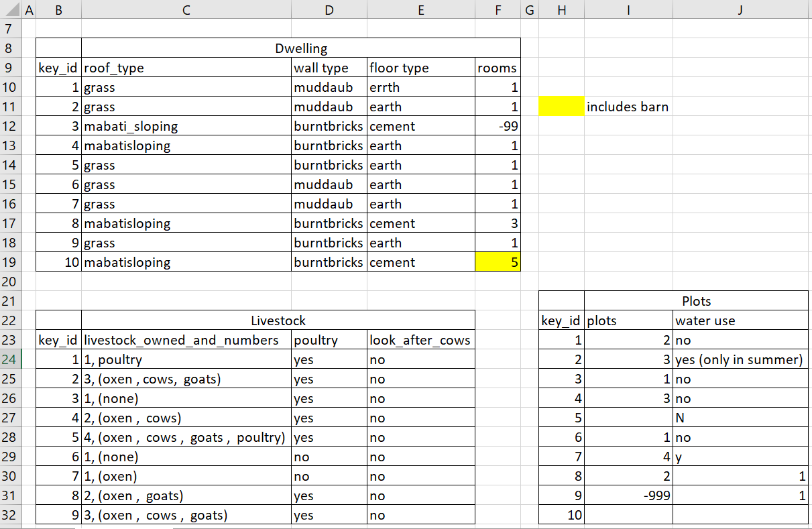The width and height of the screenshot is (812, 529).
Task: Click the 'key_id' heading of Plots table
Action: pyautogui.click(x=561, y=320)
